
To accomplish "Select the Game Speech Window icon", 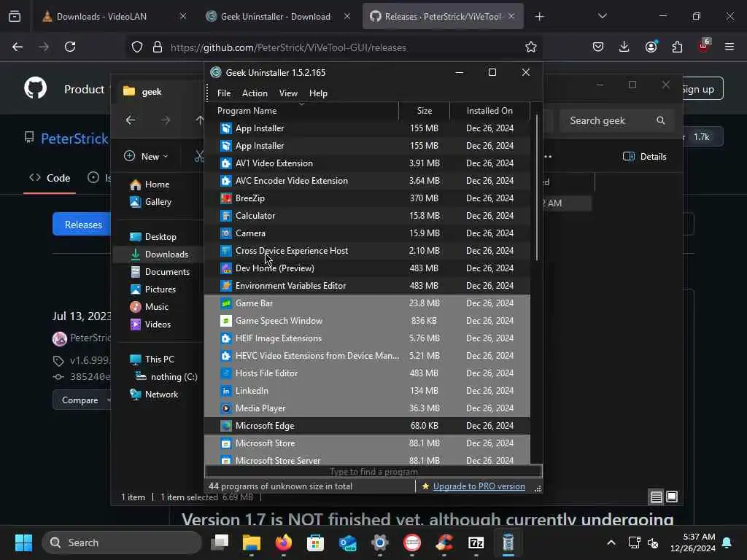I will coord(226,321).
